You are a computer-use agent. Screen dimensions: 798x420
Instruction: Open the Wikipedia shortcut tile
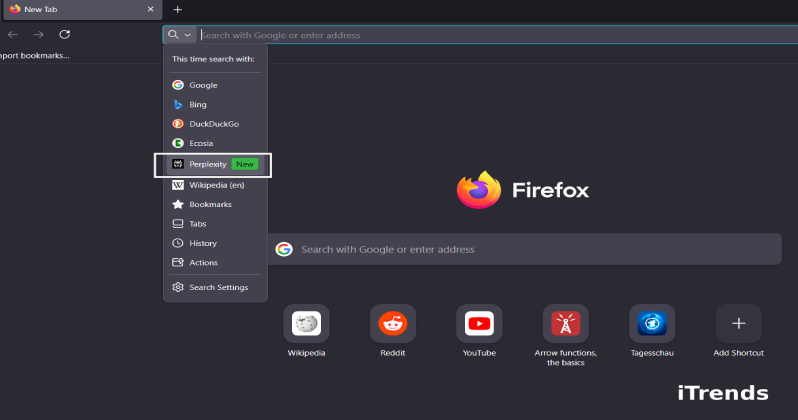[x=306, y=324]
